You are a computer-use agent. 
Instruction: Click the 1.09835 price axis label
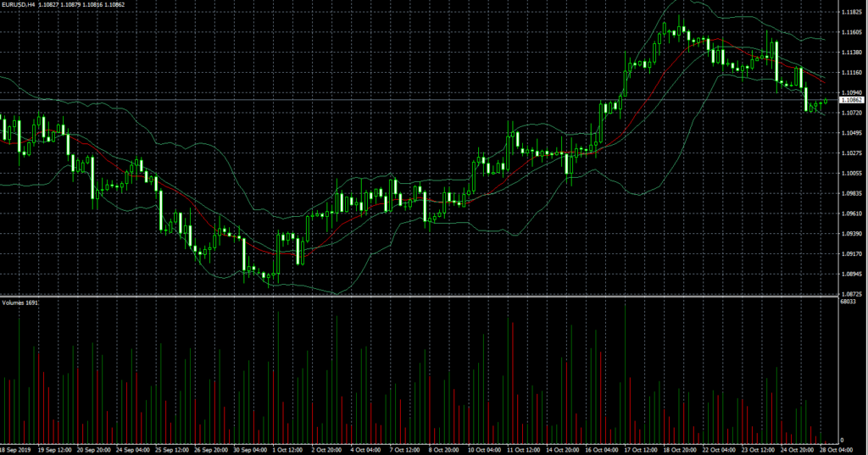pyautogui.click(x=851, y=194)
